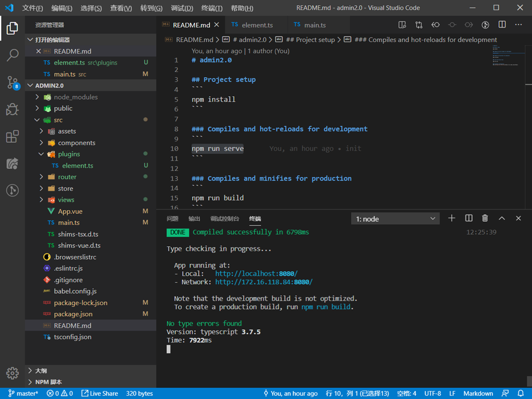
Task: Open the localhost:8080 link in terminal
Action: (256, 274)
